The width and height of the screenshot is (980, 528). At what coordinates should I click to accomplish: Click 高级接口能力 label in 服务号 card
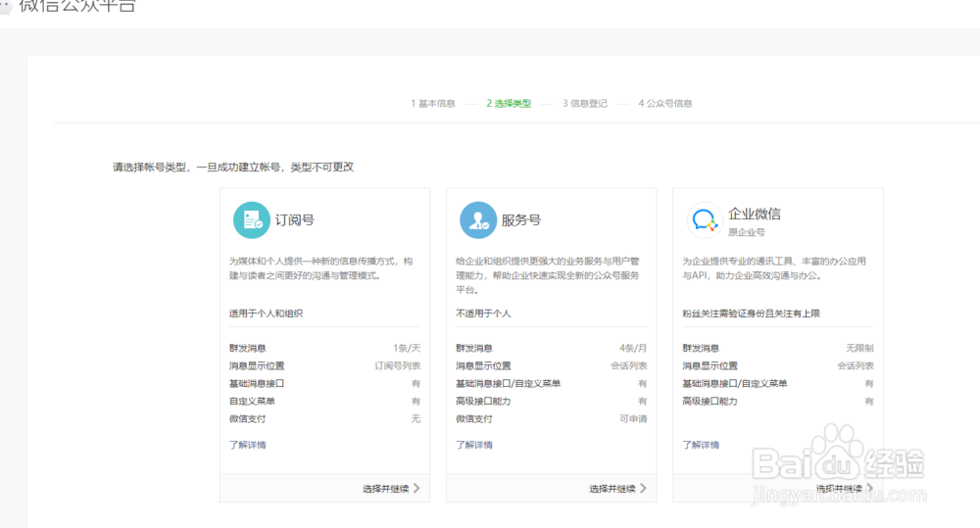pos(483,402)
